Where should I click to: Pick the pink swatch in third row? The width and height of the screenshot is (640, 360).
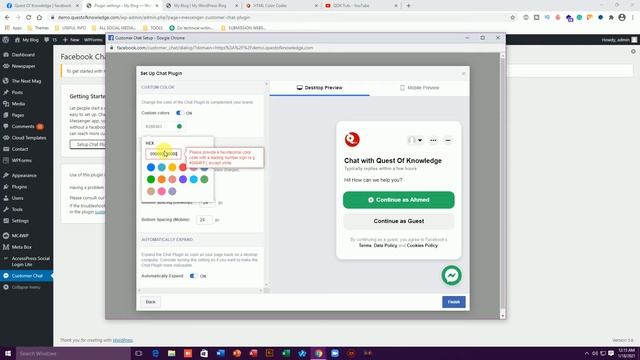pos(162,191)
